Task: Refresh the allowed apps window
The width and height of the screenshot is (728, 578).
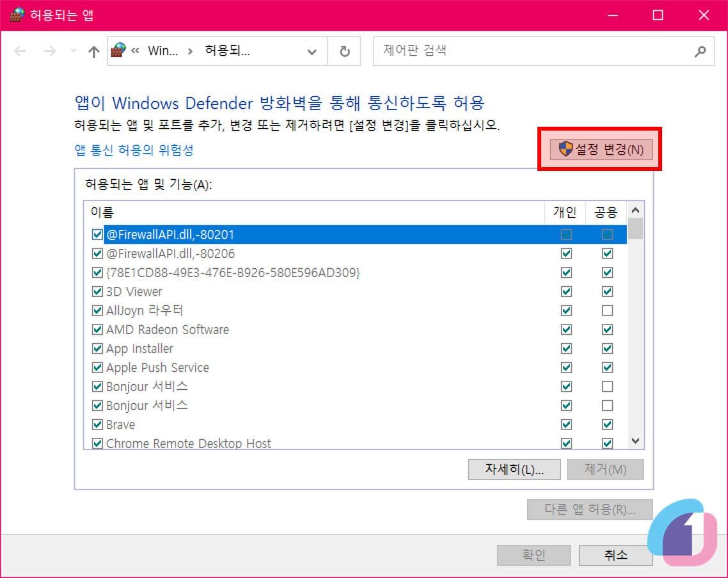Action: 345,51
